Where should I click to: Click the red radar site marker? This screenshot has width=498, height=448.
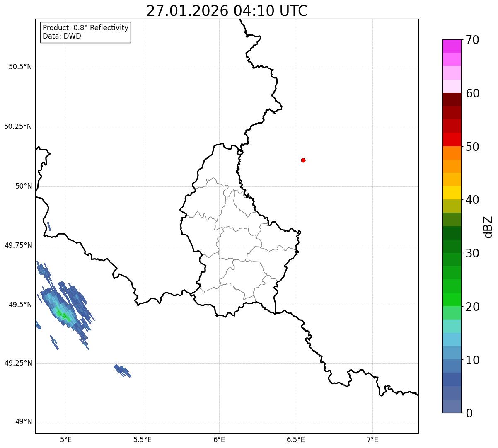click(303, 160)
